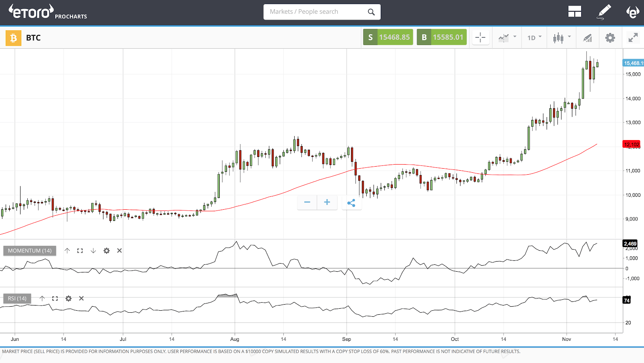
Task: Click the zoom in plus control
Action: pos(327,202)
